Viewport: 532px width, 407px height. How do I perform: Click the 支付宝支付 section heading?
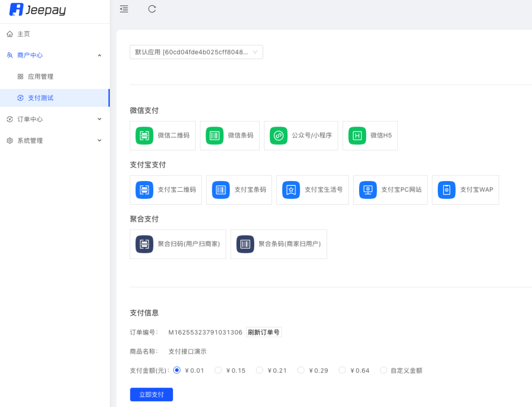[x=147, y=165]
